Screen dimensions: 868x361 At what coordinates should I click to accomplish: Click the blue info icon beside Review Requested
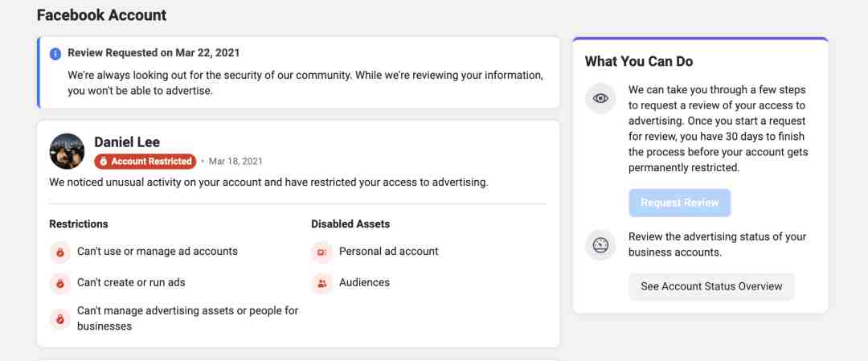pyautogui.click(x=55, y=54)
